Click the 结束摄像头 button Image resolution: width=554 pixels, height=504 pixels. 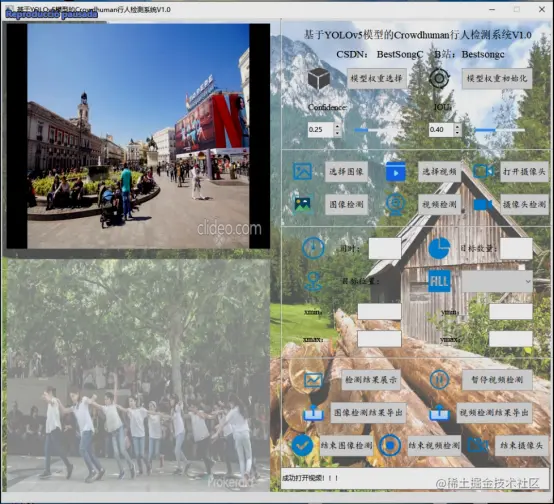tap(521, 445)
